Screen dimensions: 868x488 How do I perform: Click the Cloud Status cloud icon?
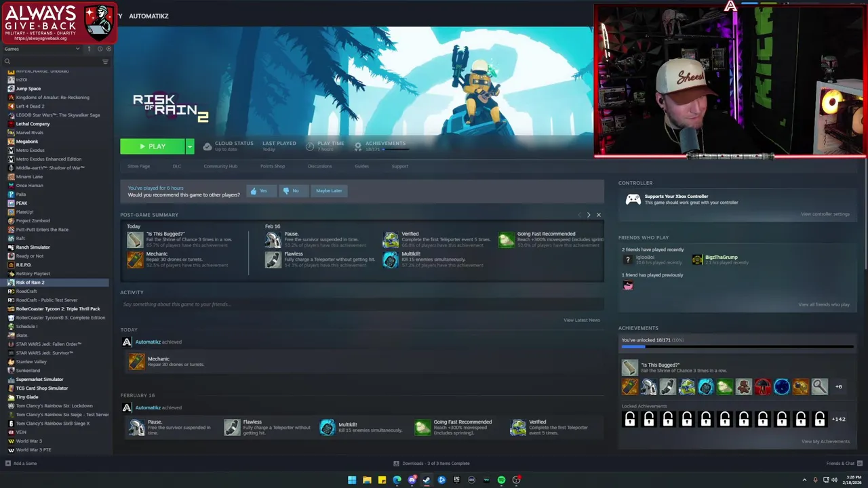(208, 146)
